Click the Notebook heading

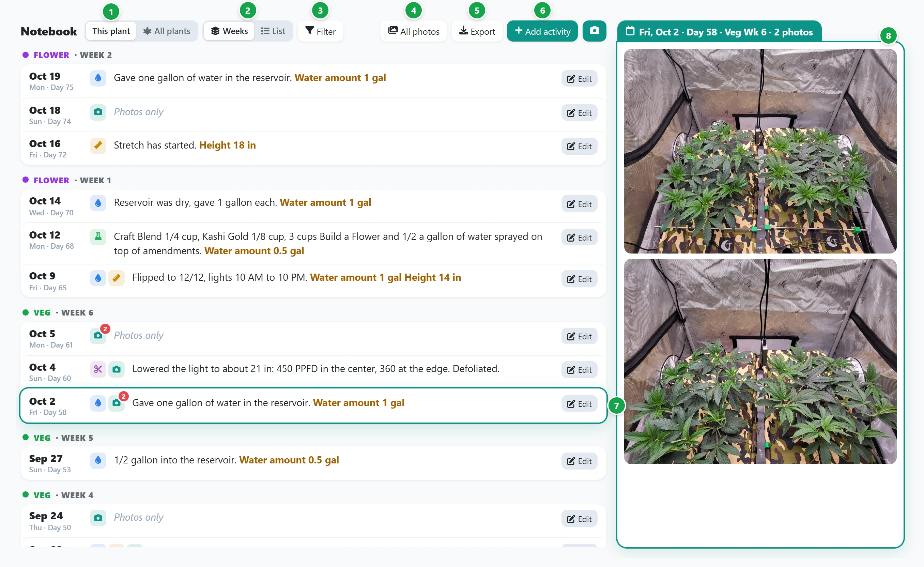pyautogui.click(x=49, y=31)
